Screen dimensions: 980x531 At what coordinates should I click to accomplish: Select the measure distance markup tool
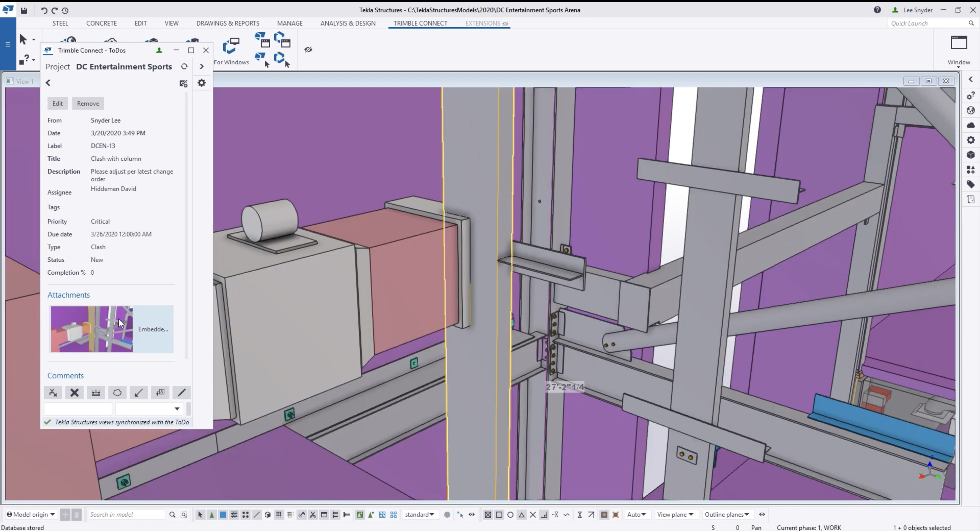pyautogui.click(x=96, y=392)
